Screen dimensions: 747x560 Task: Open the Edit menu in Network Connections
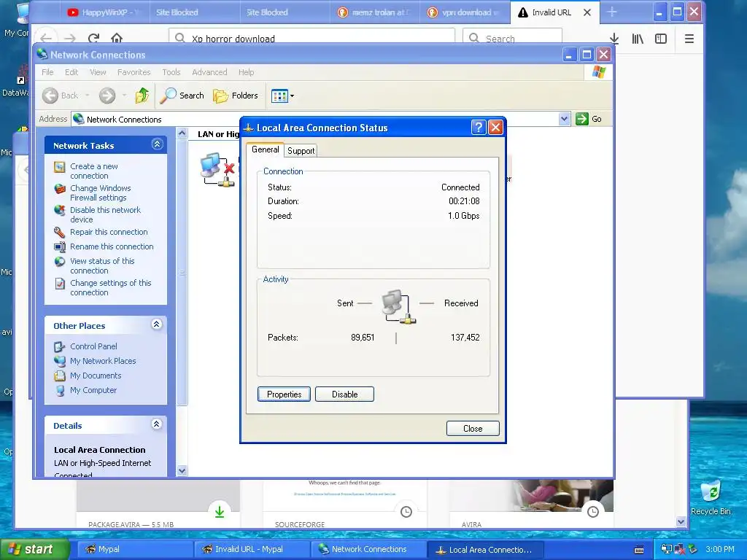coord(71,72)
